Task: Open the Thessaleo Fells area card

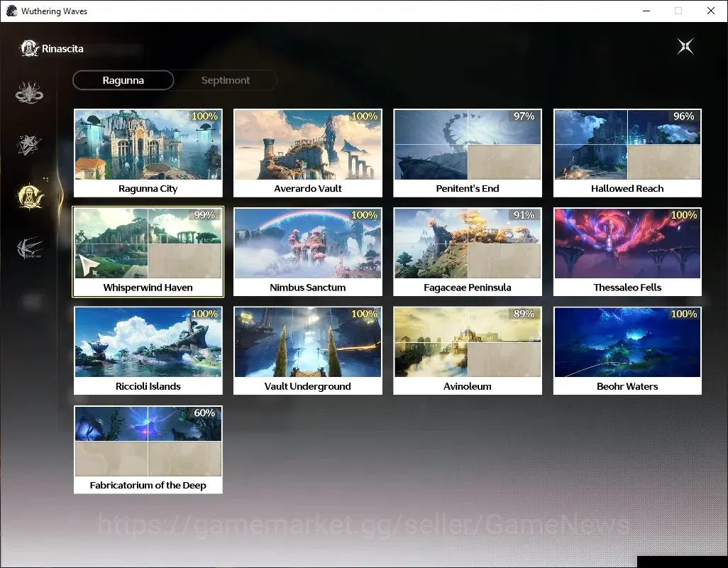Action: click(x=627, y=252)
